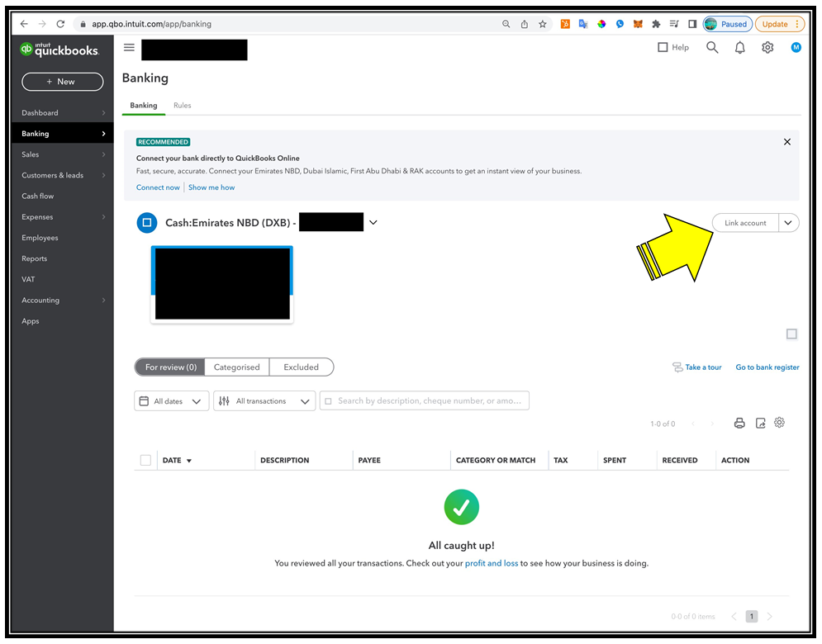
Task: Sort by the DATE column
Action: coord(177,460)
